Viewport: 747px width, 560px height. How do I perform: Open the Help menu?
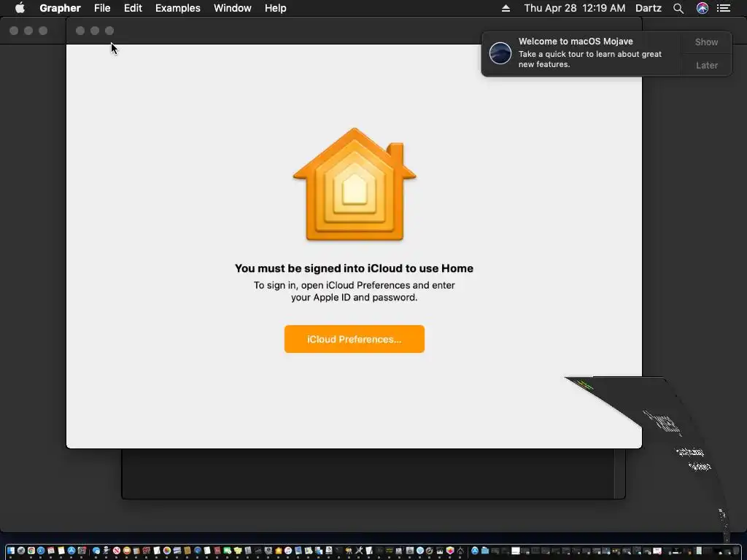tap(275, 8)
